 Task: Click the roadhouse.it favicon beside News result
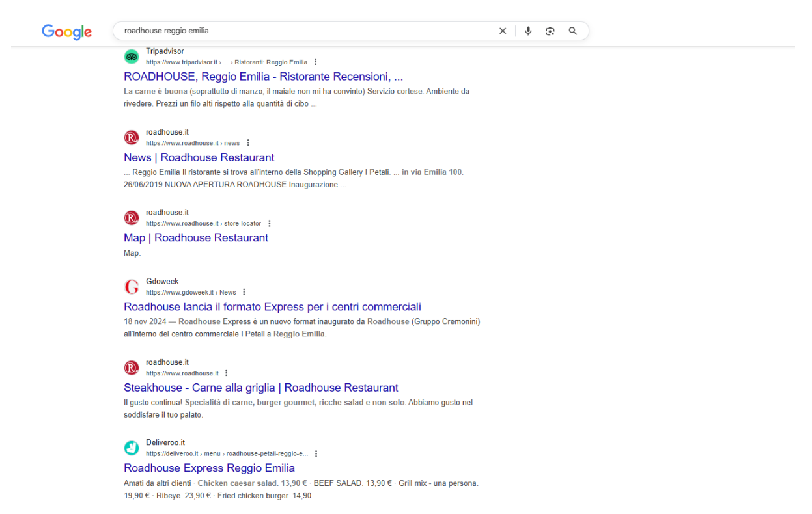click(x=132, y=137)
